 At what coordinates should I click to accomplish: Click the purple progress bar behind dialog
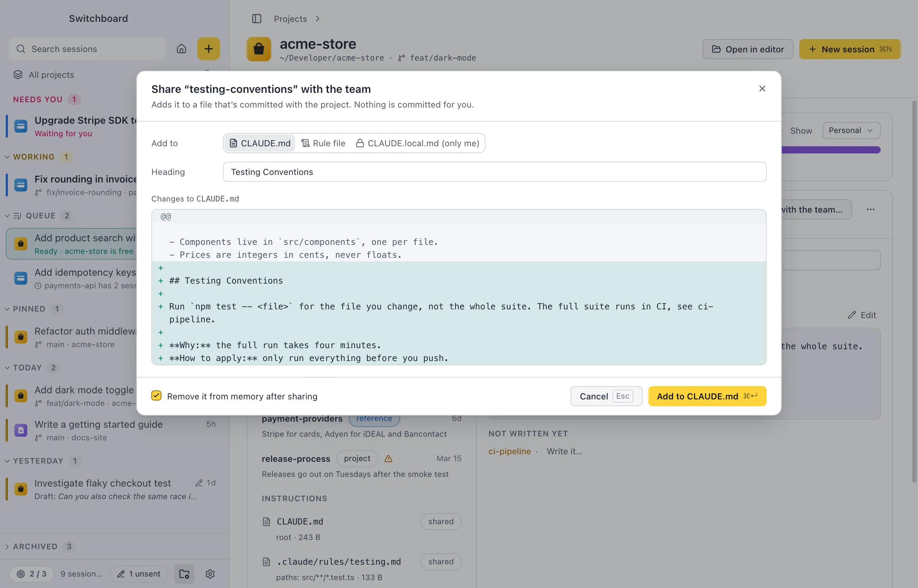coord(831,150)
